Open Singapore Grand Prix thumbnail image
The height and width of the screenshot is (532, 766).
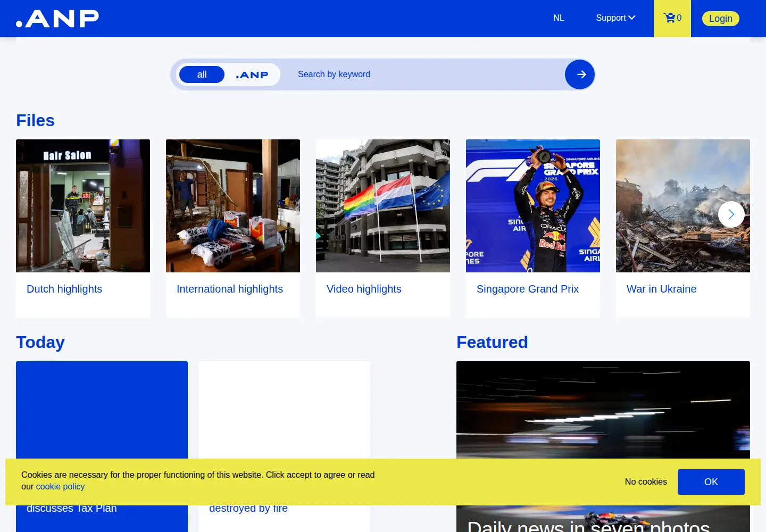click(533, 206)
